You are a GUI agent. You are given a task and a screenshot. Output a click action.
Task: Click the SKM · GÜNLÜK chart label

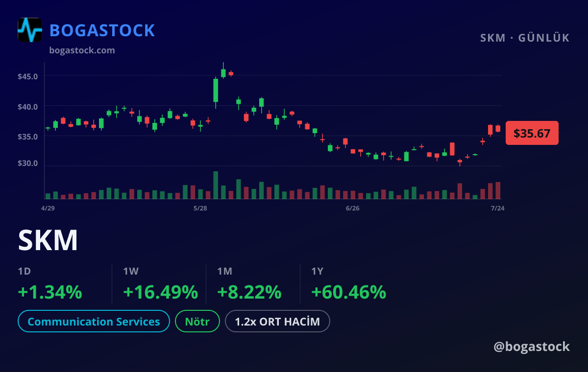tap(525, 38)
